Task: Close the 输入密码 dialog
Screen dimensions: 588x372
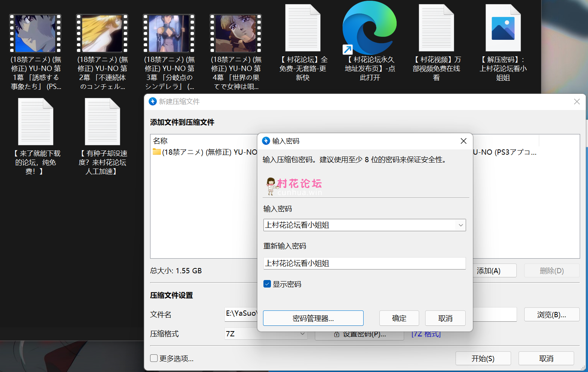Action: pyautogui.click(x=463, y=141)
